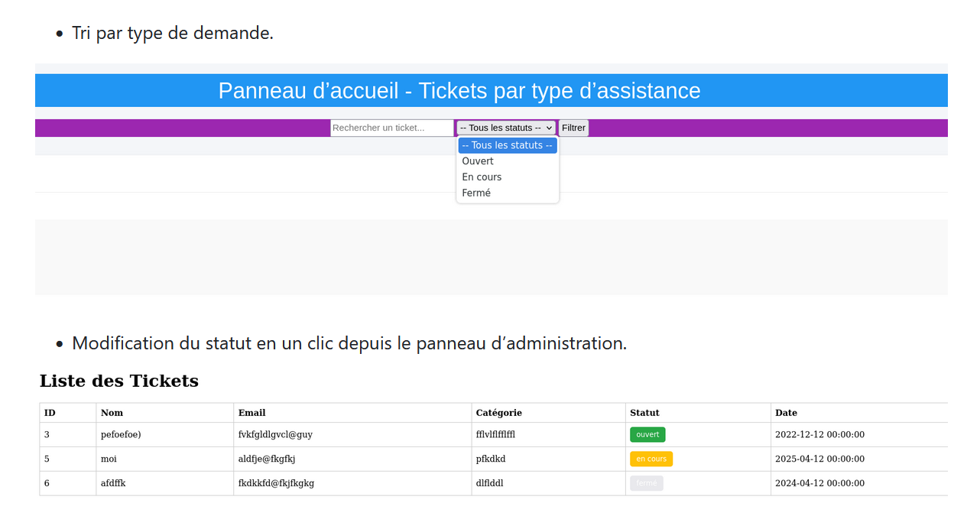The width and height of the screenshot is (980, 529).
Task: Select the ID column header
Action: pos(49,412)
